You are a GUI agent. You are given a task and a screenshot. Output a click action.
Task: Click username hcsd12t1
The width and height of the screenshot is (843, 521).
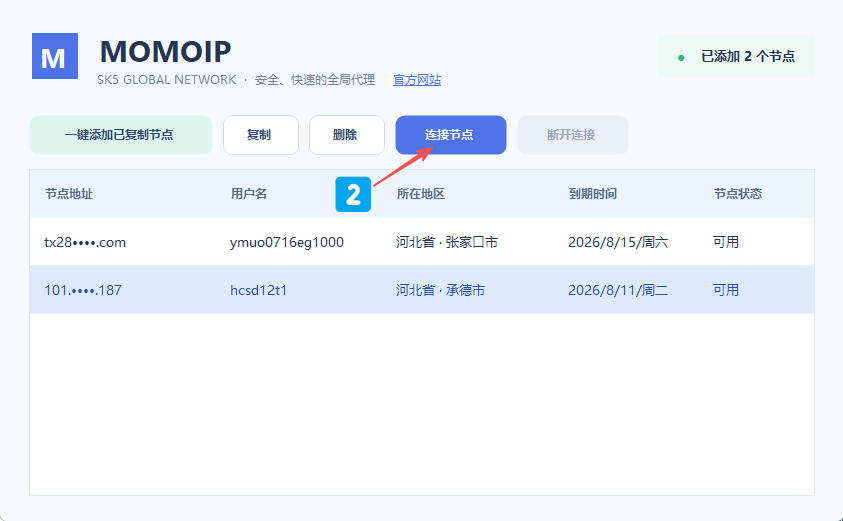(x=259, y=290)
